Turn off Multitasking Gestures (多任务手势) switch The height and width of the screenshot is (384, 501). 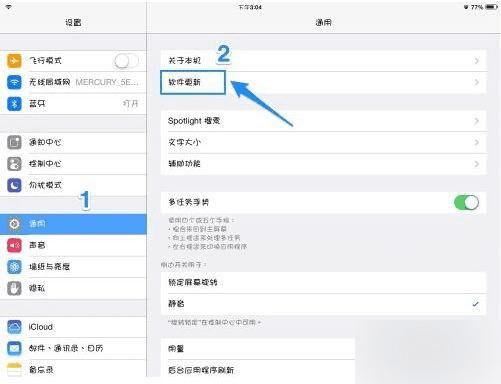pyautogui.click(x=466, y=202)
